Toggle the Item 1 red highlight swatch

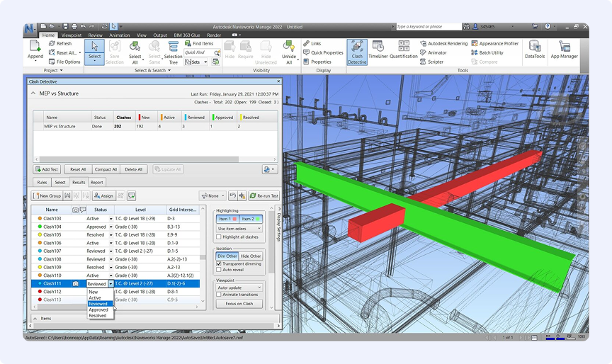[x=227, y=219]
